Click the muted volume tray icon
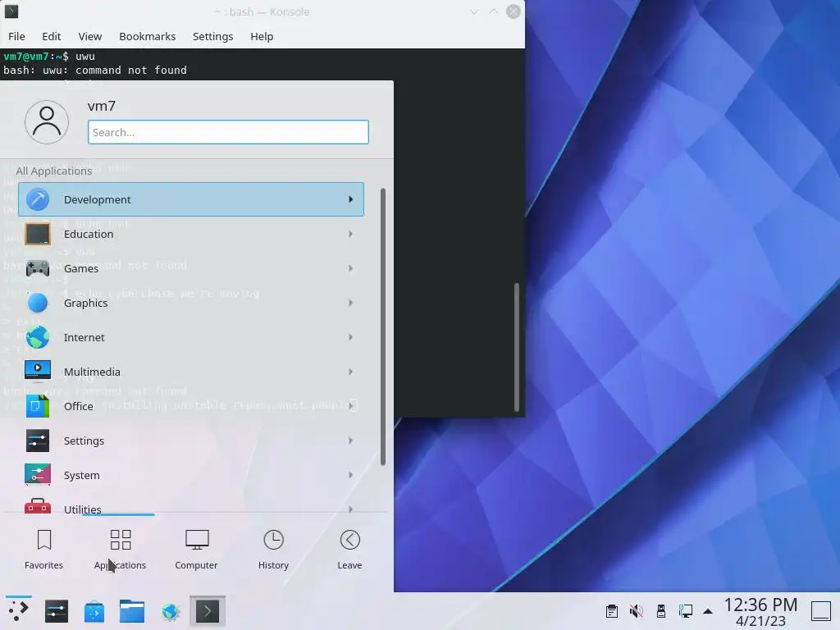 coord(637,611)
